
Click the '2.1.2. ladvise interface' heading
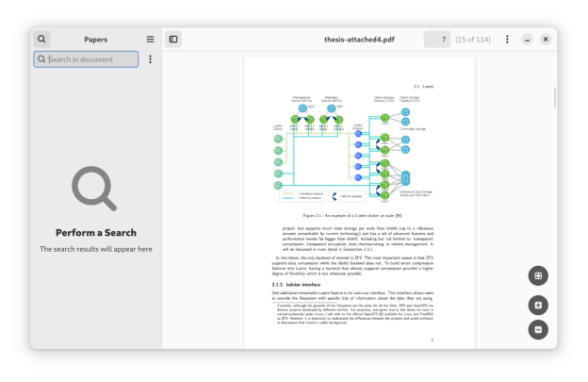pyautogui.click(x=297, y=284)
